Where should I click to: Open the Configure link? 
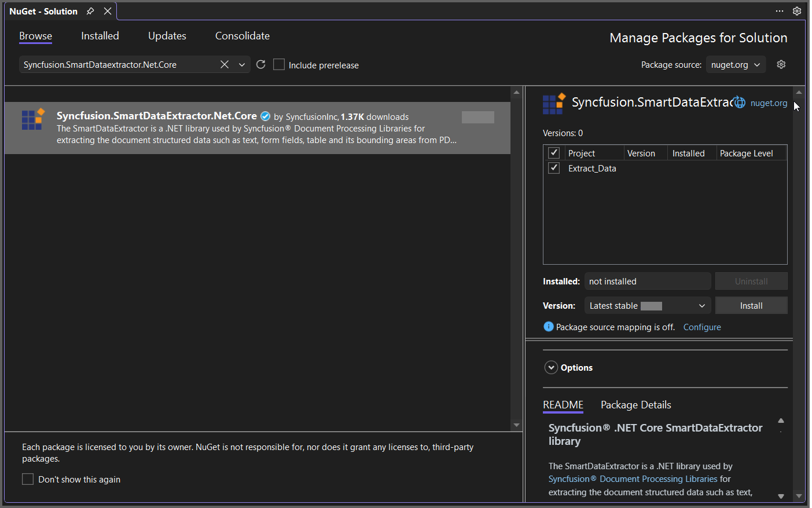coord(702,327)
